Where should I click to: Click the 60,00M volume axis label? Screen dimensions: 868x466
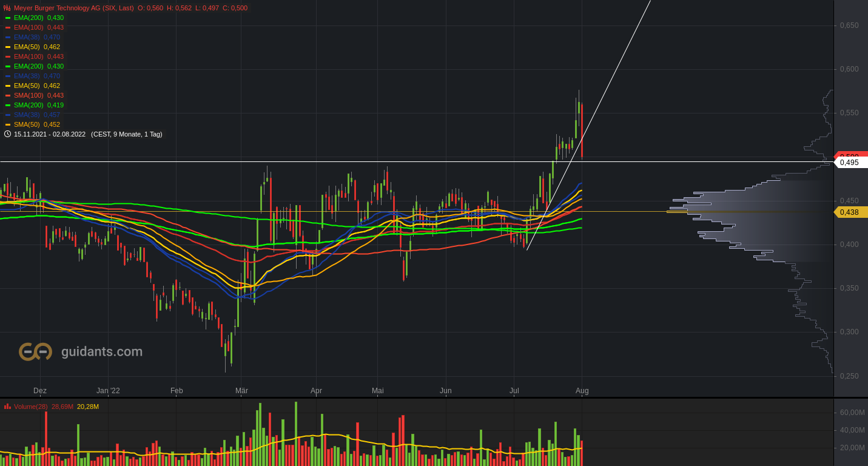coord(852,413)
